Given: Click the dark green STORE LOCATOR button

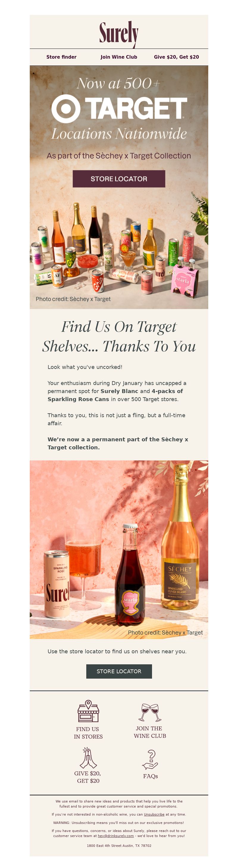Looking at the screenshot, I should (119, 671).
